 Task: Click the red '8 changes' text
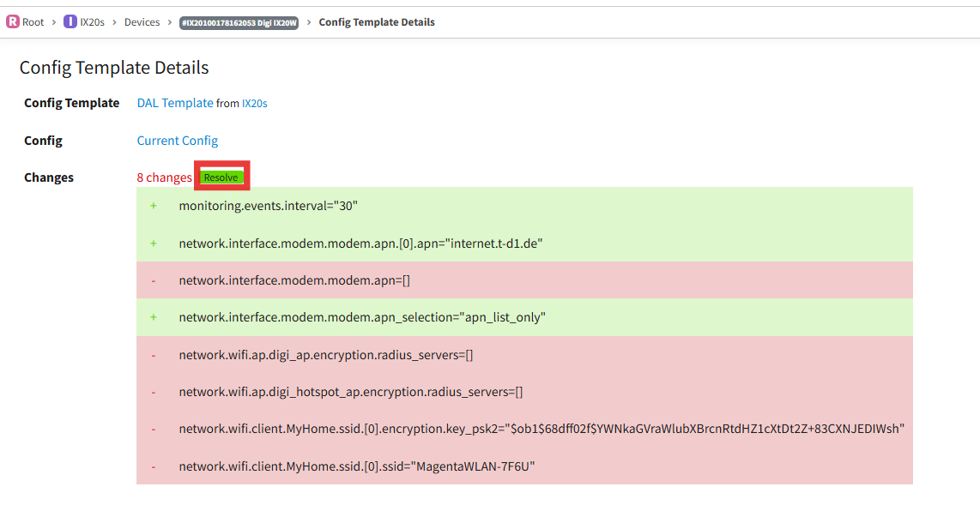pos(165,177)
